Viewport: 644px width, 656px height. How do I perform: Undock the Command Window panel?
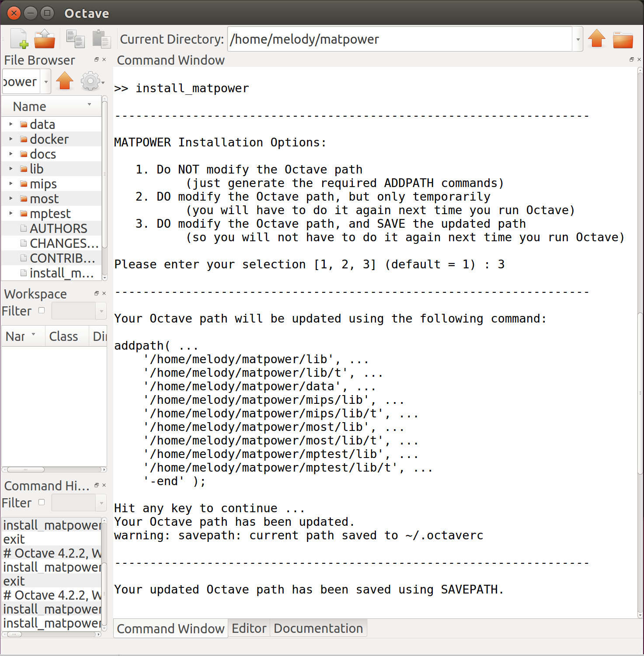[x=632, y=59]
